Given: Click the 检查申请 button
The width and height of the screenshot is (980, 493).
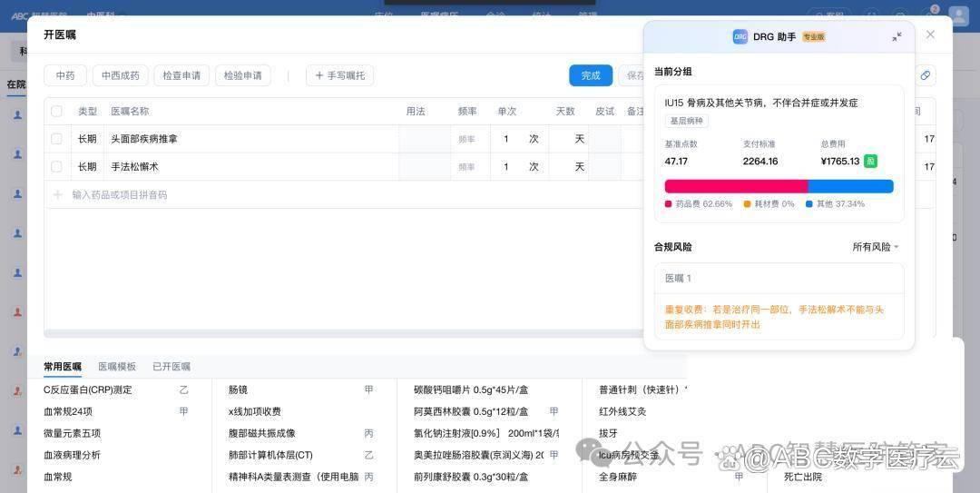Looking at the screenshot, I should (181, 75).
